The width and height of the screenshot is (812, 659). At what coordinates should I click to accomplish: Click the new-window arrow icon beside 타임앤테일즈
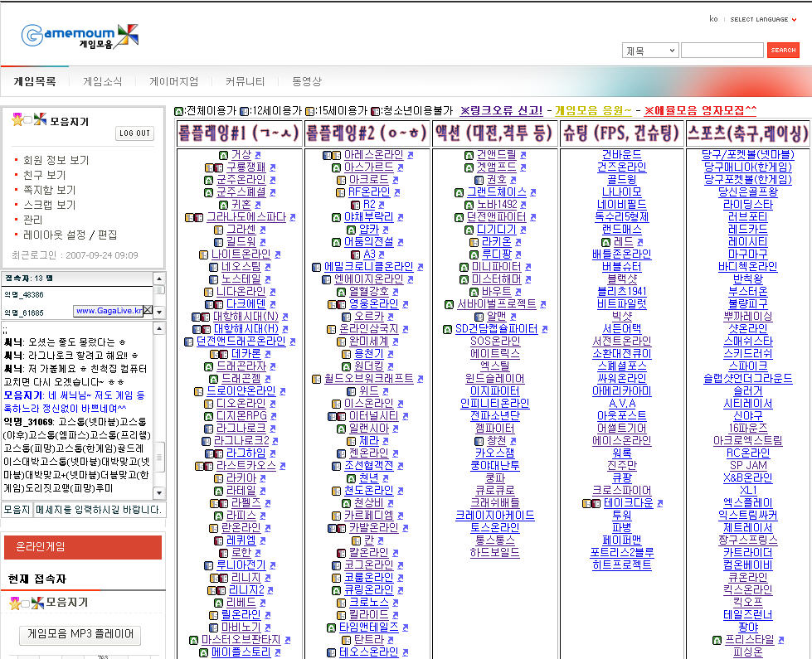(405, 628)
